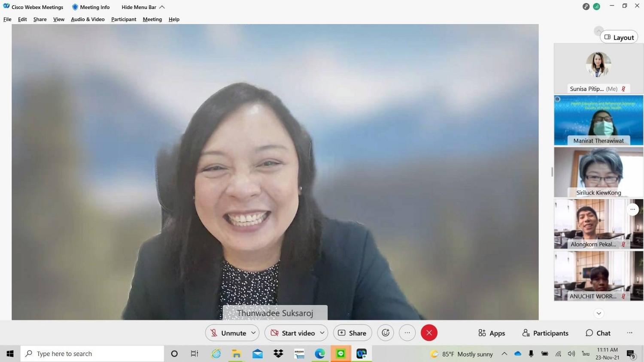Expand the audio options arrow next to Unmute

point(253,333)
